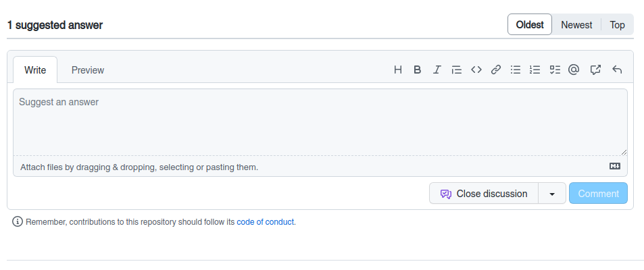Add a task list with checkboxes
The image size is (644, 270).
[555, 70]
